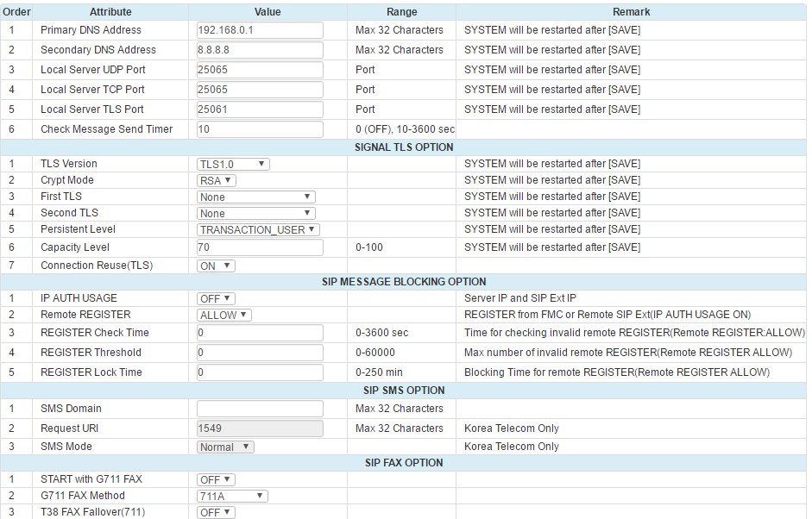The width and height of the screenshot is (812, 519).
Task: Click the Local Server TLS Port field
Action: click(260, 109)
